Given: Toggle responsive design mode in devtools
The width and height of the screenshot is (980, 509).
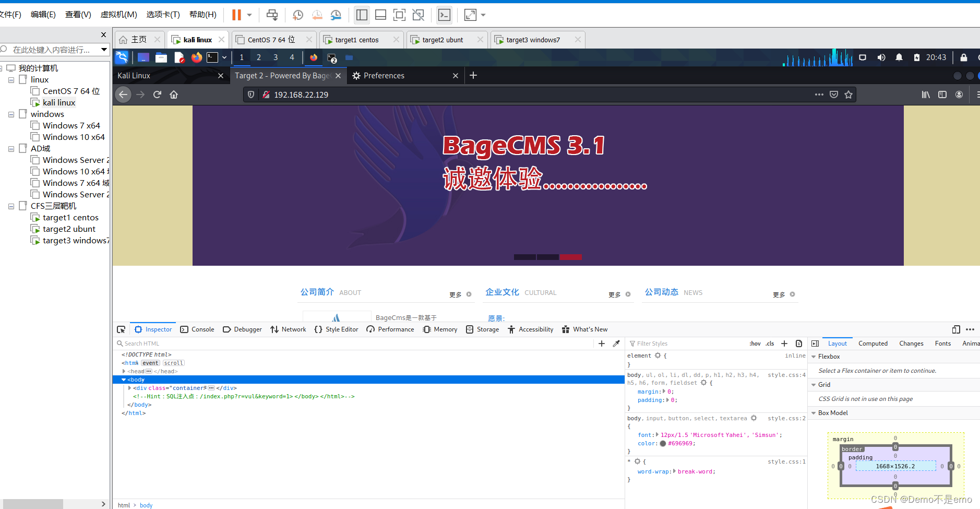Looking at the screenshot, I should click(956, 329).
